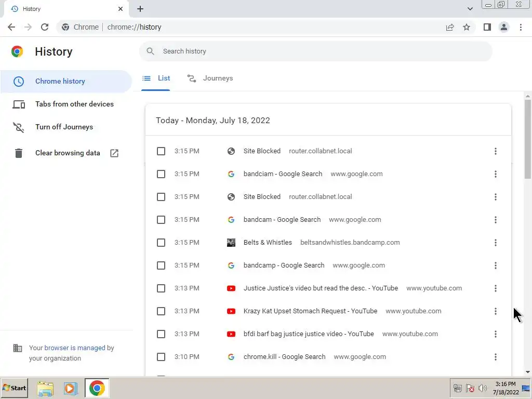Open actions menu for Belts & Whistles

point(495,243)
